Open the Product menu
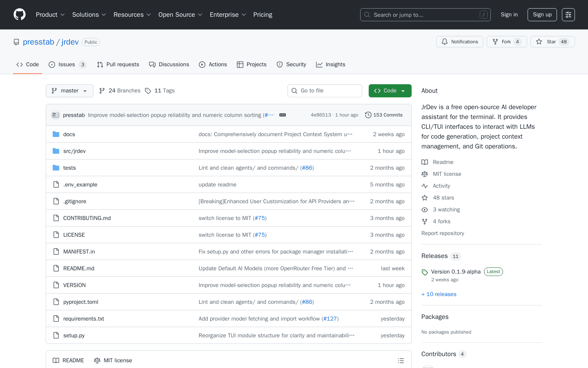This screenshot has height=368, width=588. tap(50, 15)
